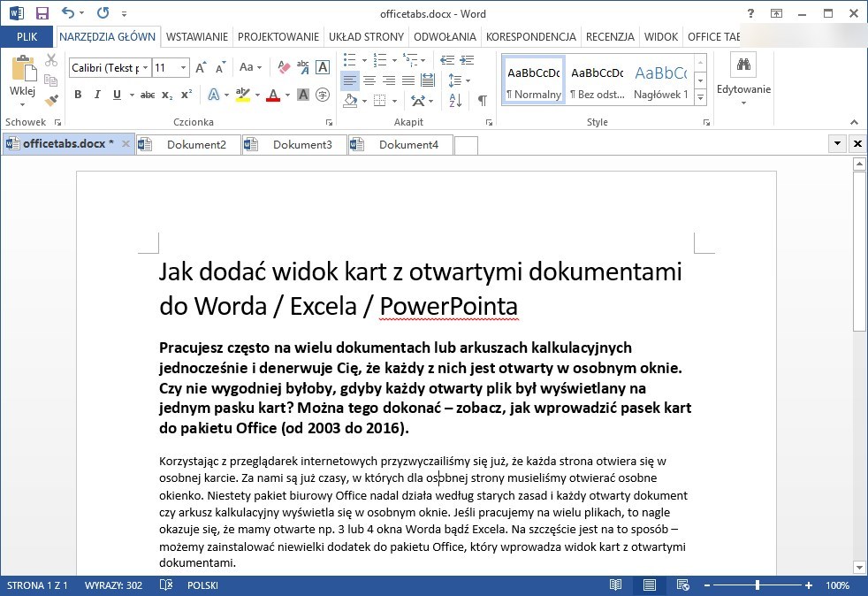Decrease font size with the A-down icon
The image size is (868, 596).
[220, 67]
